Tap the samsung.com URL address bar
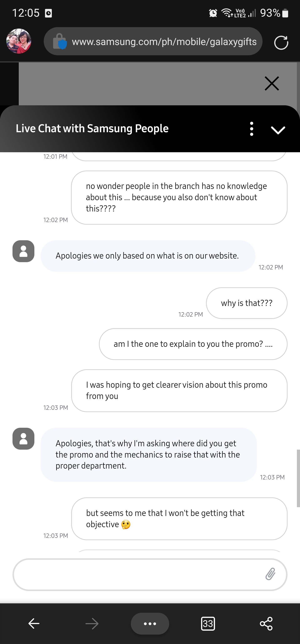The width and height of the screenshot is (300, 644). coord(164,42)
